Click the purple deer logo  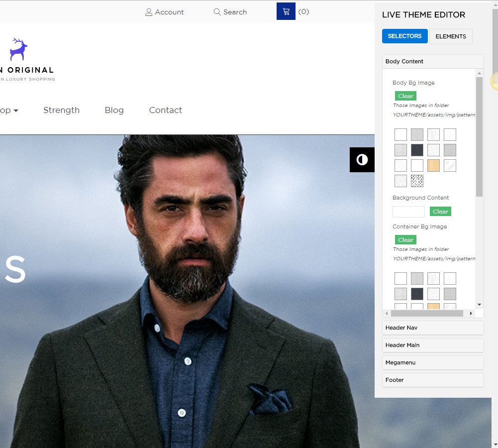pos(18,49)
